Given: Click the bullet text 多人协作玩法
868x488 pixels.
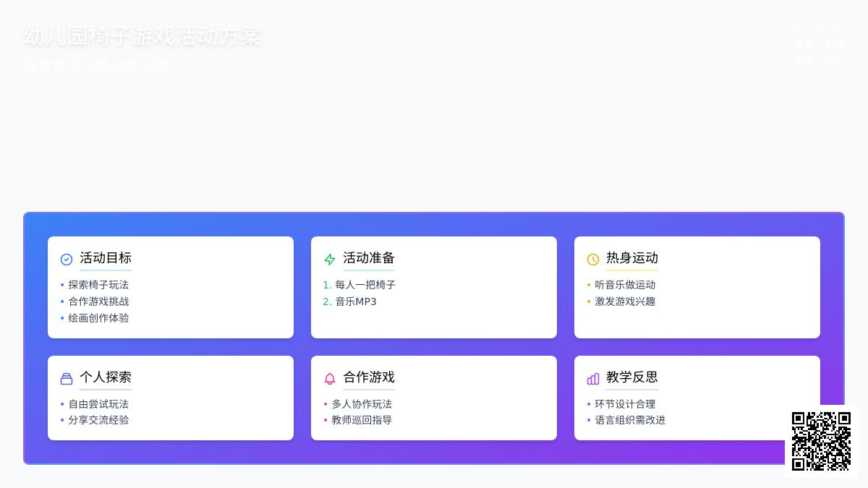Looking at the screenshot, I should coord(362,404).
